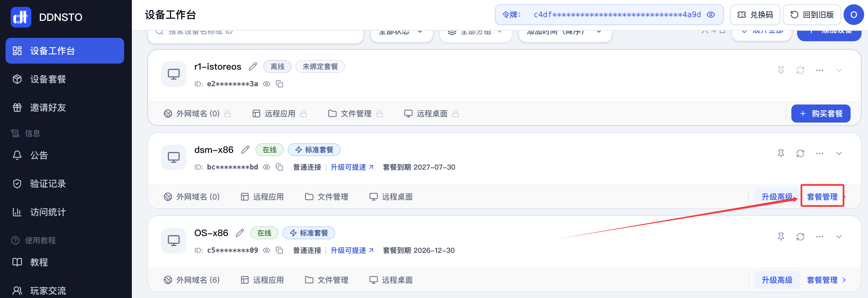This screenshot has width=868, height=298.
Task: Click 远程应用 for r1-istoreos
Action: coord(279,114)
